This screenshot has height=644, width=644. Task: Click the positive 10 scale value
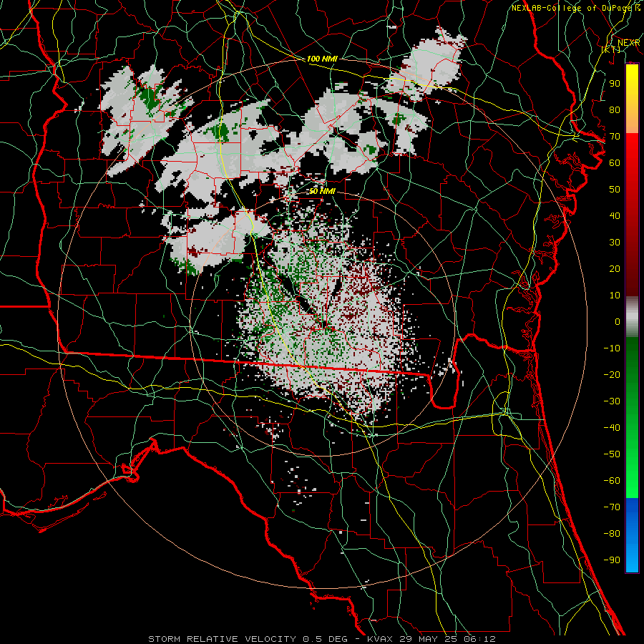pos(615,296)
